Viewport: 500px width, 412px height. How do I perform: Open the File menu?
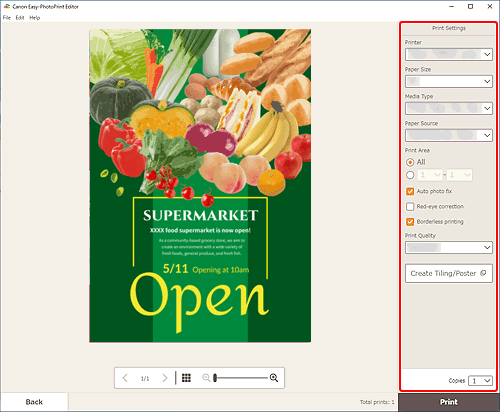point(7,18)
